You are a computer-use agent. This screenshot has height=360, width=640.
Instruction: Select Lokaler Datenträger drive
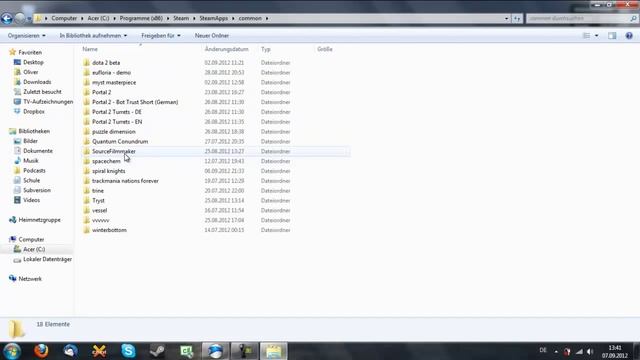click(47, 259)
